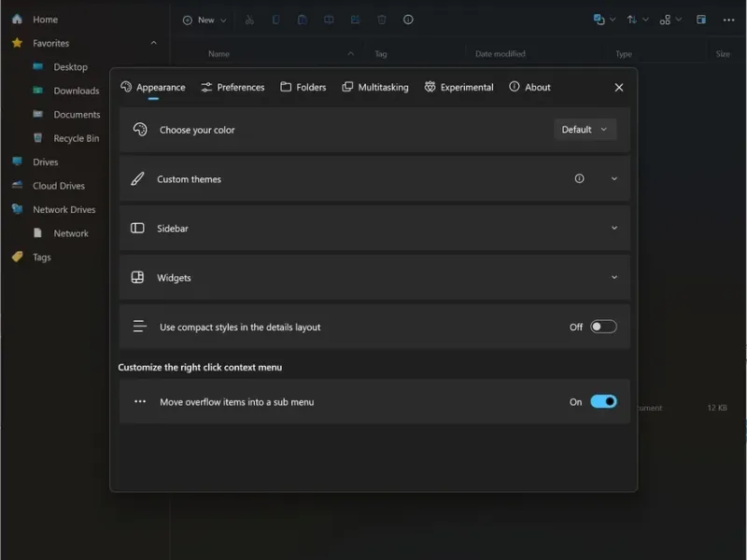Image resolution: width=747 pixels, height=560 pixels.
Task: Expand the Custom themes section chevron
Action: pyautogui.click(x=614, y=178)
